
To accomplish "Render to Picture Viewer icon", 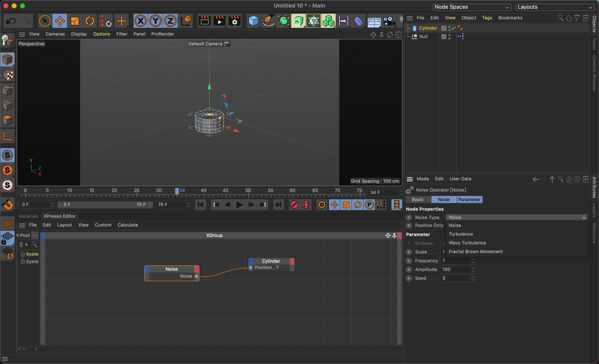I will (219, 21).
